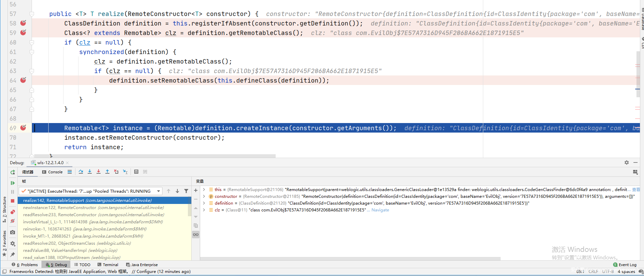Resume program with the green play icon
644x276 pixels.
13,183
